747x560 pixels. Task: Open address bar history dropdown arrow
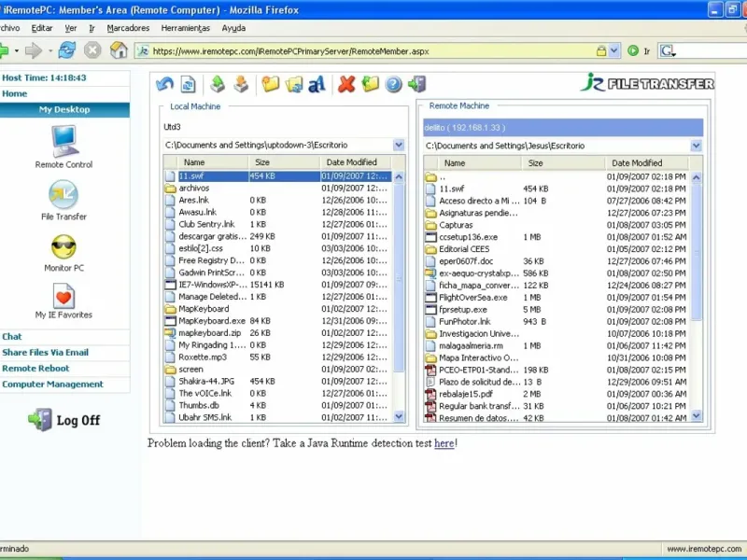tap(614, 50)
